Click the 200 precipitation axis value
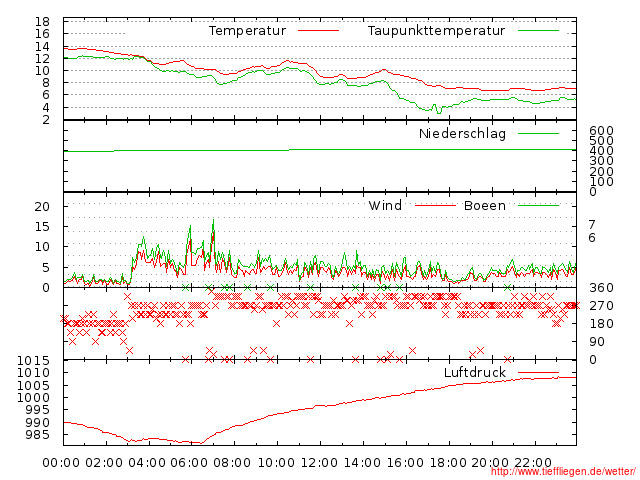 pos(601,171)
